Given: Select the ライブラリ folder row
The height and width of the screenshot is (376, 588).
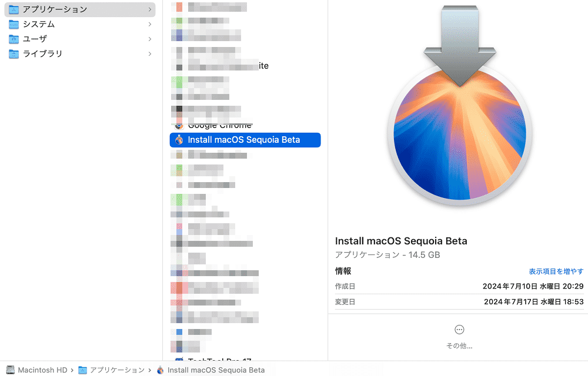Looking at the screenshot, I should (80, 54).
